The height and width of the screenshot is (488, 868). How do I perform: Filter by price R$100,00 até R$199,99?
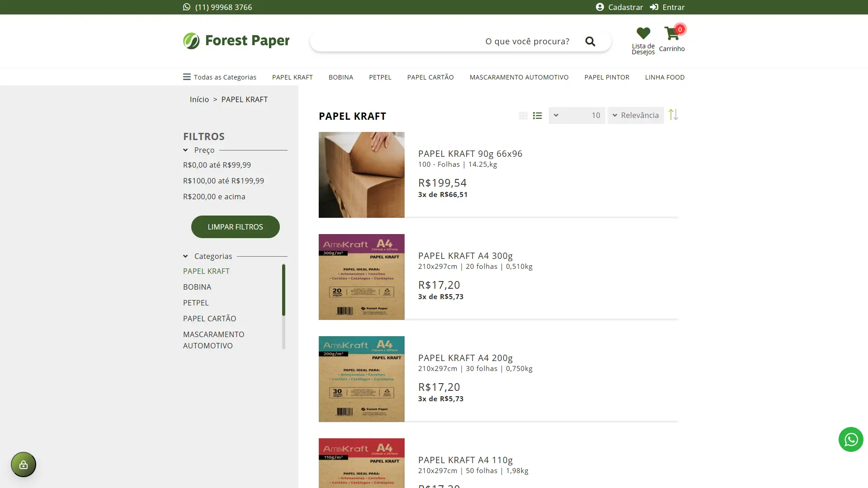(223, 181)
